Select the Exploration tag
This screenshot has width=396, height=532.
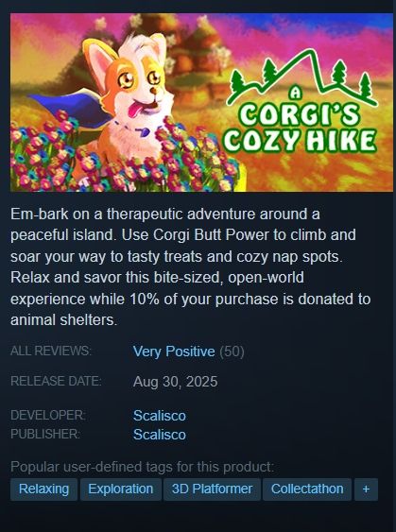point(120,489)
